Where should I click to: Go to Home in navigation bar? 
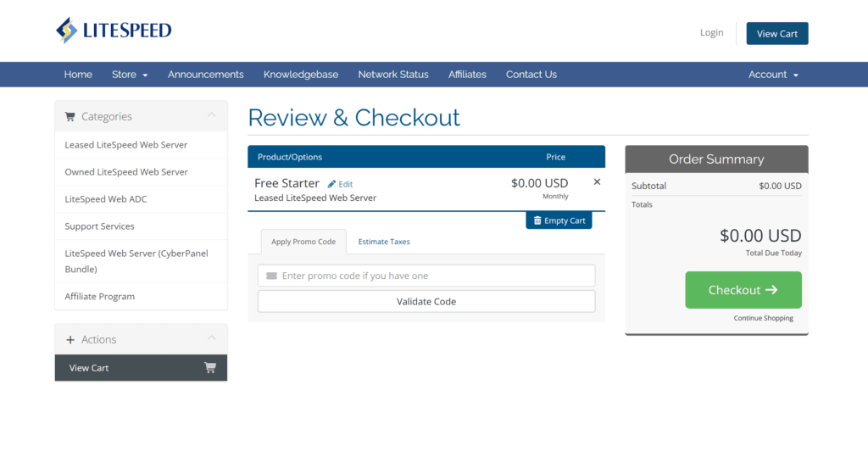tap(78, 75)
